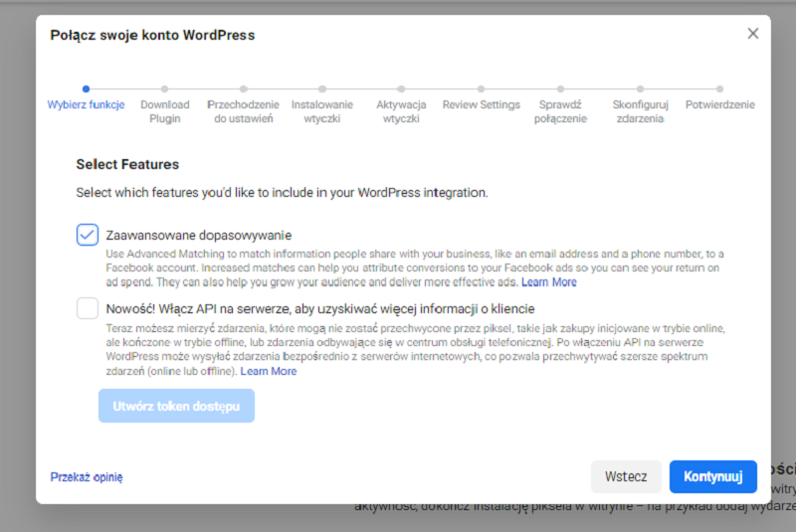Uncheck Zaawansowane dopasowywanie checkbox
This screenshot has width=796, height=532.
point(88,235)
